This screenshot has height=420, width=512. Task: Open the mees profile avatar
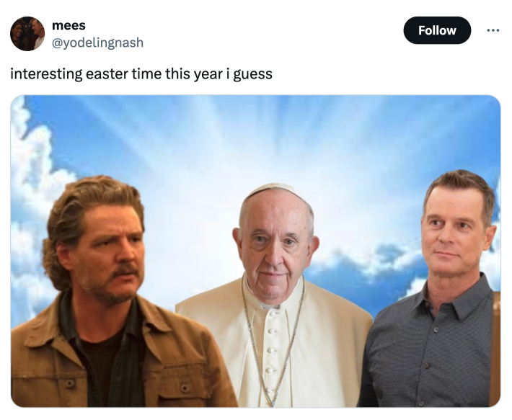click(x=27, y=34)
